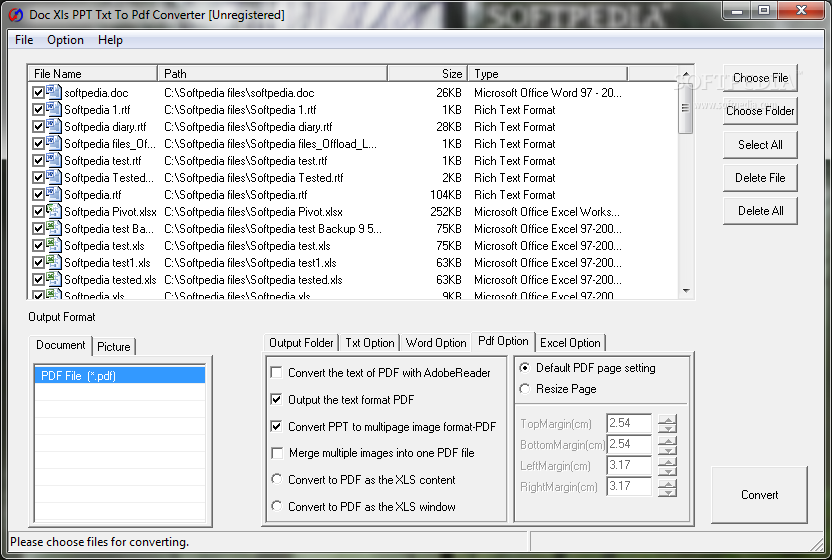Viewport: 832px width, 560px height.
Task: Enable Merge multiple images into one PDF file
Action: click(x=276, y=453)
